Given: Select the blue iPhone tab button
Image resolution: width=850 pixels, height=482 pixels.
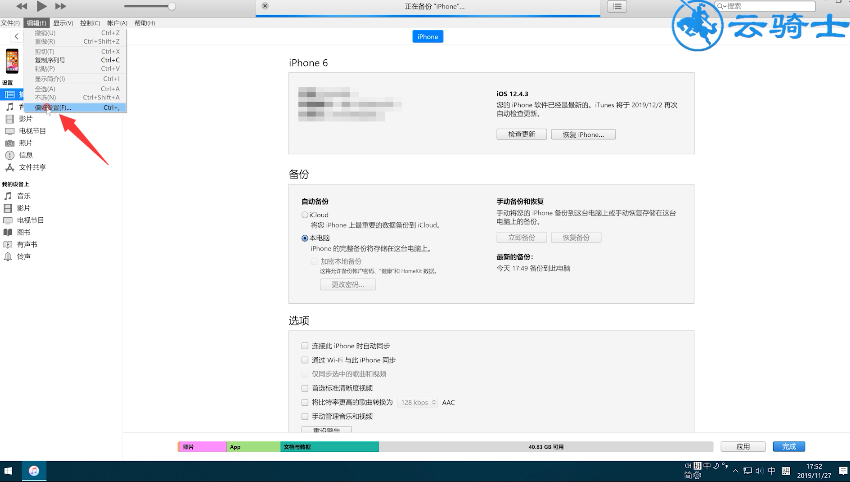Looking at the screenshot, I should 428,36.
